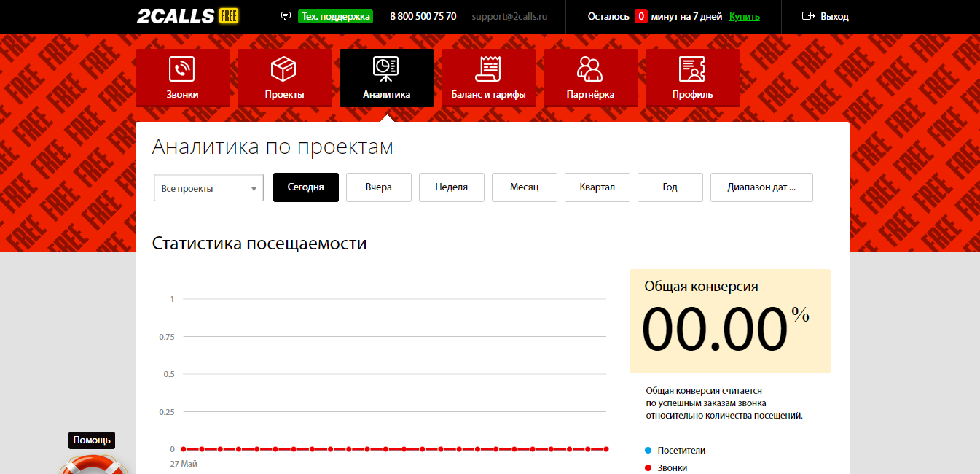Viewport: 980px width, 474px height.
Task: Click the Аналитика presentation icon
Action: (386, 69)
